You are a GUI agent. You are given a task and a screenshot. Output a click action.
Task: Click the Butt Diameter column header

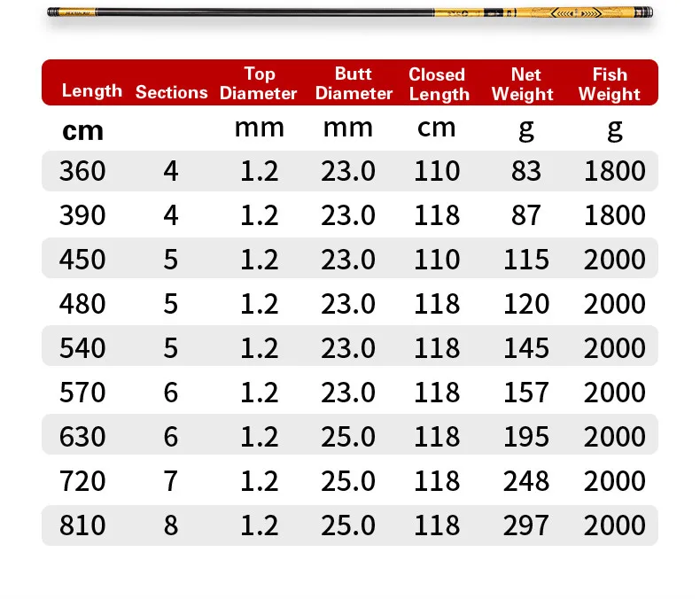tap(354, 83)
